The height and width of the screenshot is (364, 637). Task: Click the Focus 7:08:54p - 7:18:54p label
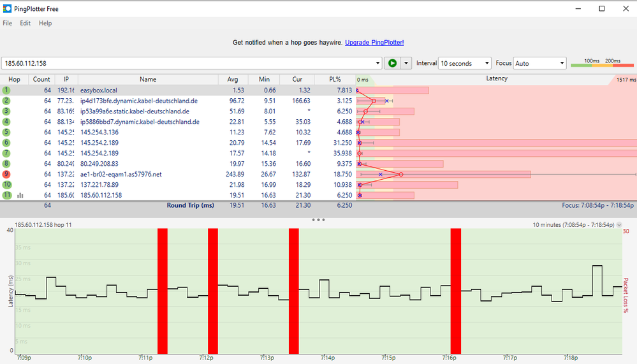(x=597, y=205)
